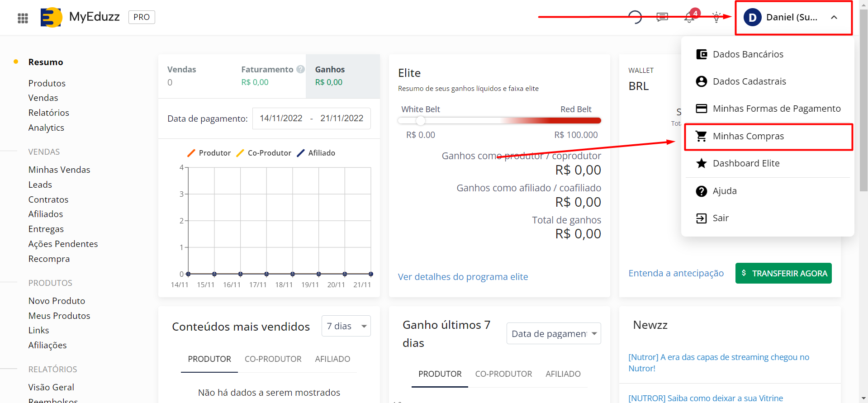Open Contratos sidebar link
The image size is (868, 403).
(48, 199)
